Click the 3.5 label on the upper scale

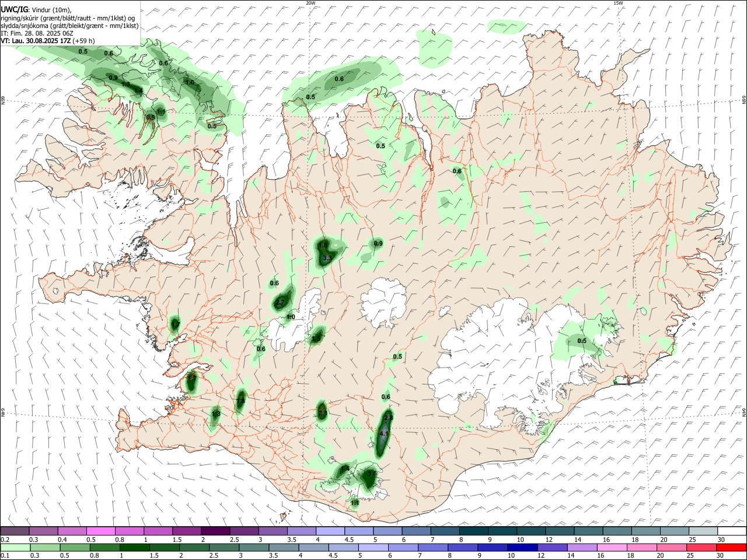pyautogui.click(x=292, y=540)
